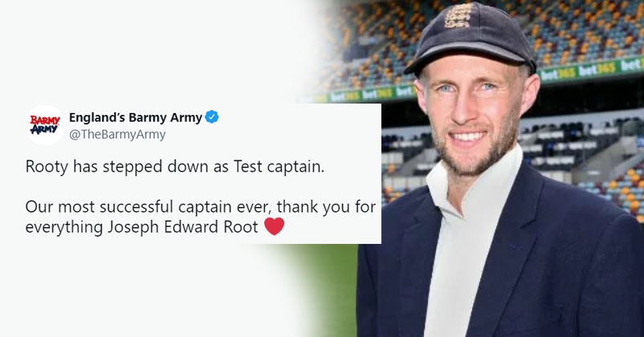Click the Barmy Army profile avatar
This screenshot has width=644, height=337.
click(45, 125)
